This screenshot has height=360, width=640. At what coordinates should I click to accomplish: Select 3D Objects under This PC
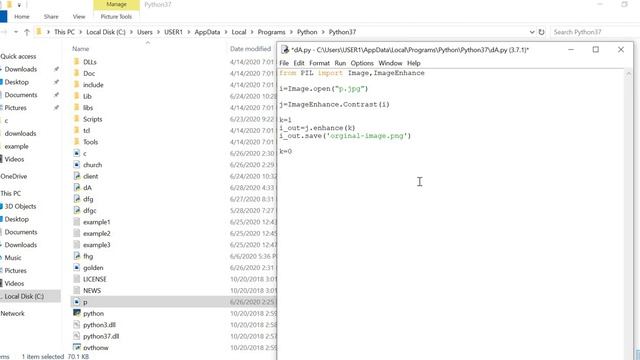tap(20, 206)
